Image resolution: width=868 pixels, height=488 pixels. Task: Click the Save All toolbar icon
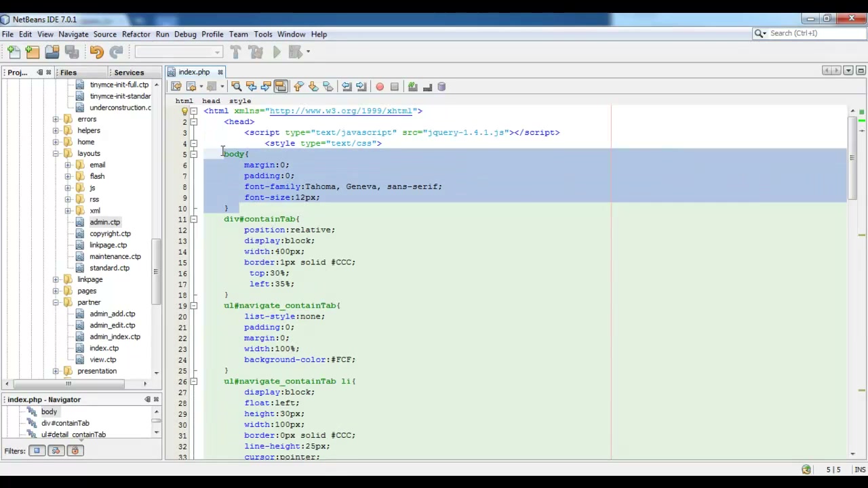71,52
